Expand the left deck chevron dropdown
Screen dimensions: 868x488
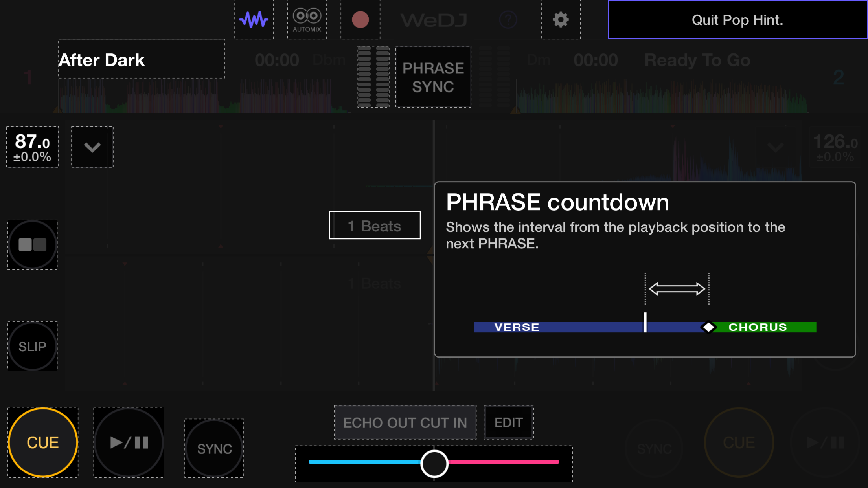(x=92, y=147)
